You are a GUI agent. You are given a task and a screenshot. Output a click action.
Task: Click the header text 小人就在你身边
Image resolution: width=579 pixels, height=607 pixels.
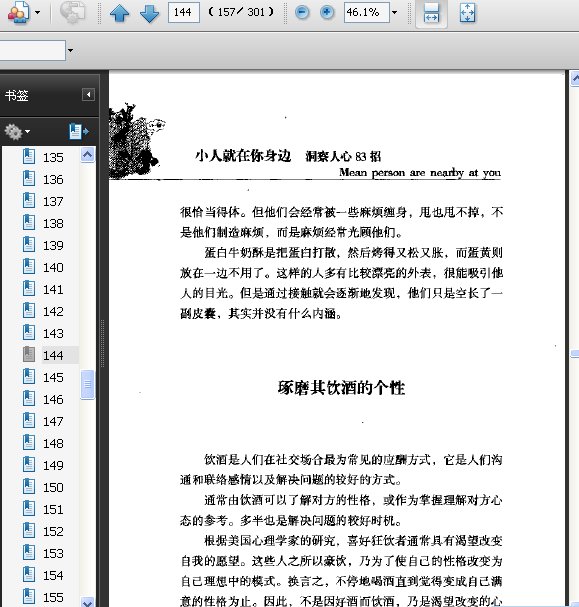(x=243, y=156)
